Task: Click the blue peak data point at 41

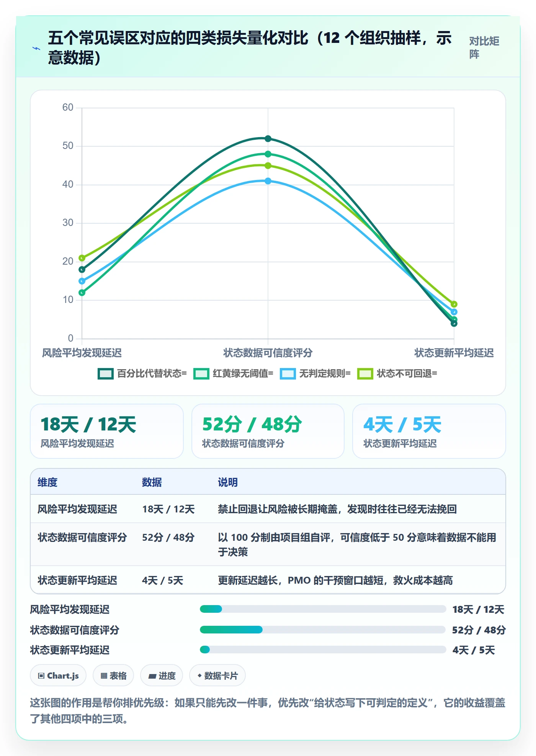Action: pyautogui.click(x=268, y=181)
